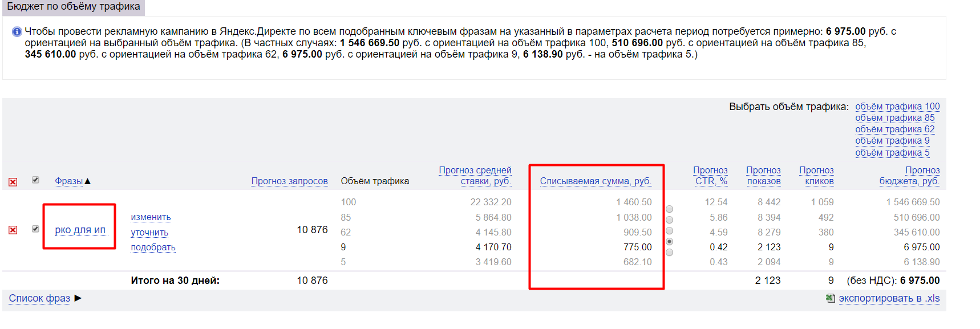Click the blue info icon
Screen dimensions: 980x329
17,32
